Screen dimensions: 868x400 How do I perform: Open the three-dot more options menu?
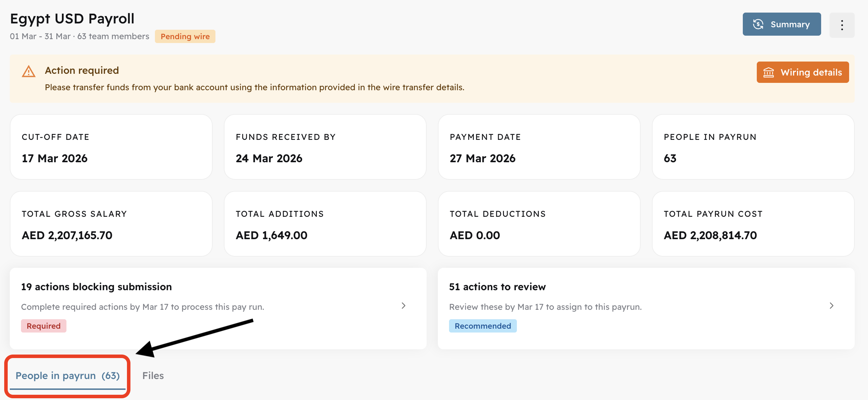(x=842, y=25)
